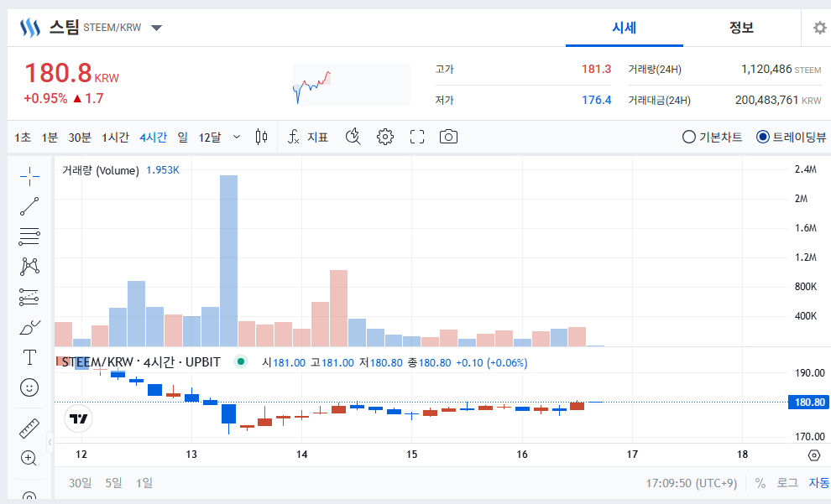Click date label 17 on time axis
831x504 pixels.
point(632,455)
